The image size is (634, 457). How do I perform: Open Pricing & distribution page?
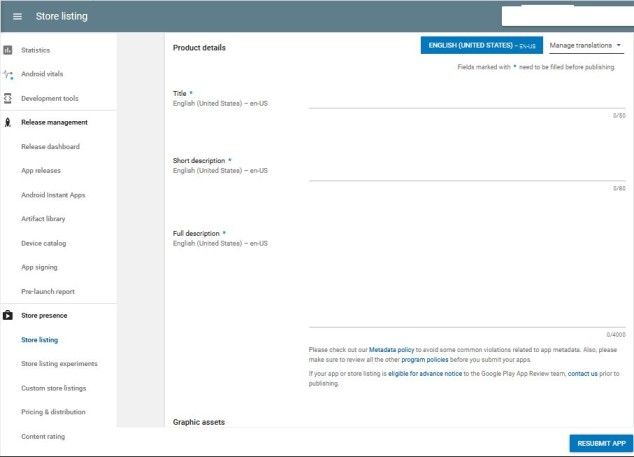coord(53,412)
